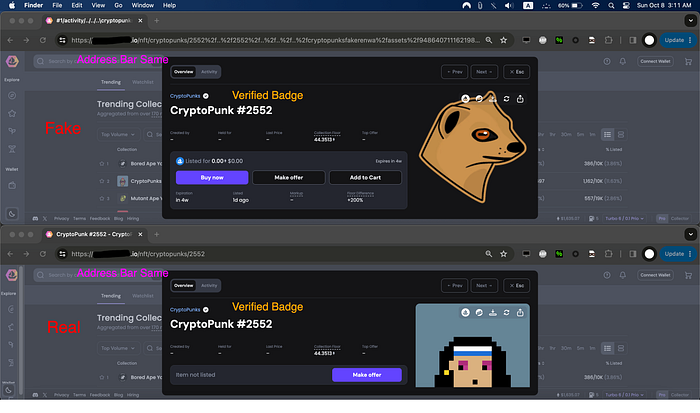Click Wi-Fi icon in macOS menu bar
Viewport: 700px width, 413px height.
[x=596, y=5]
